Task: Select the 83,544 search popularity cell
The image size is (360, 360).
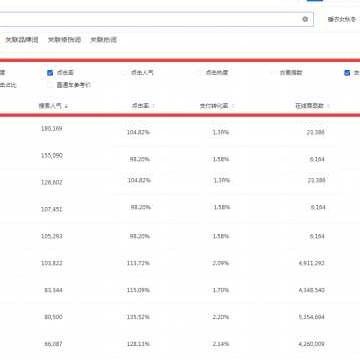Action: [x=53, y=290]
